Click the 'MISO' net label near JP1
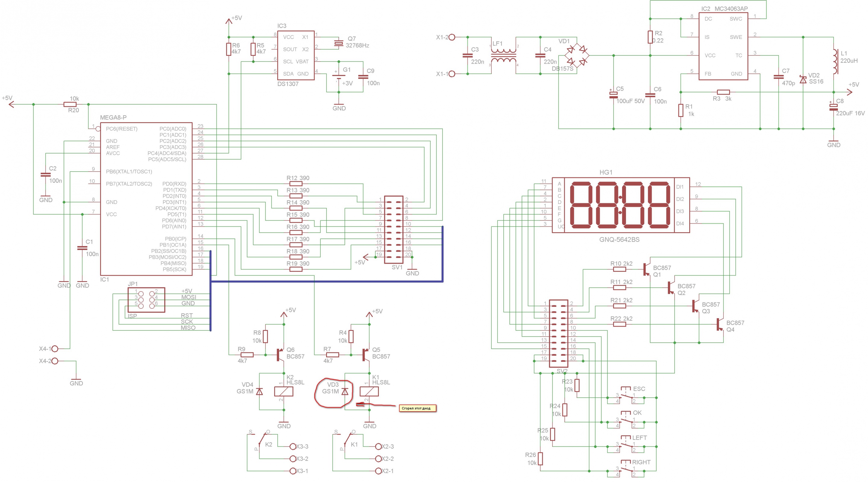Image resolution: width=868 pixels, height=482 pixels. pos(188,328)
